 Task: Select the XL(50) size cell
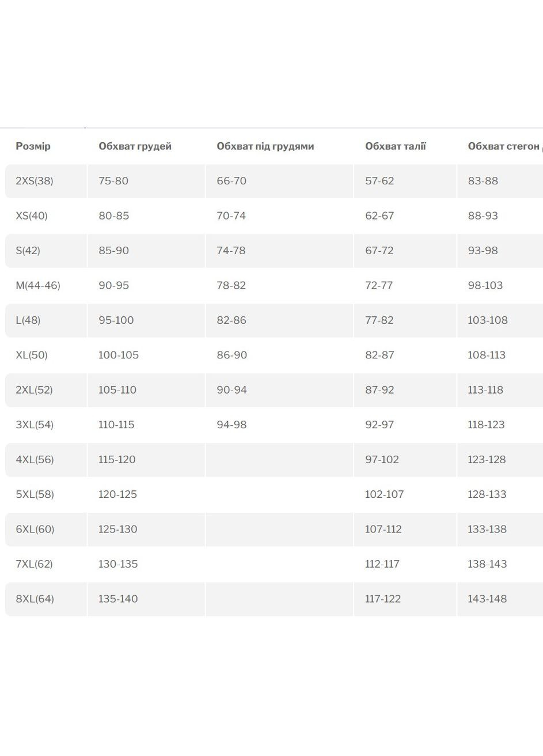32,355
